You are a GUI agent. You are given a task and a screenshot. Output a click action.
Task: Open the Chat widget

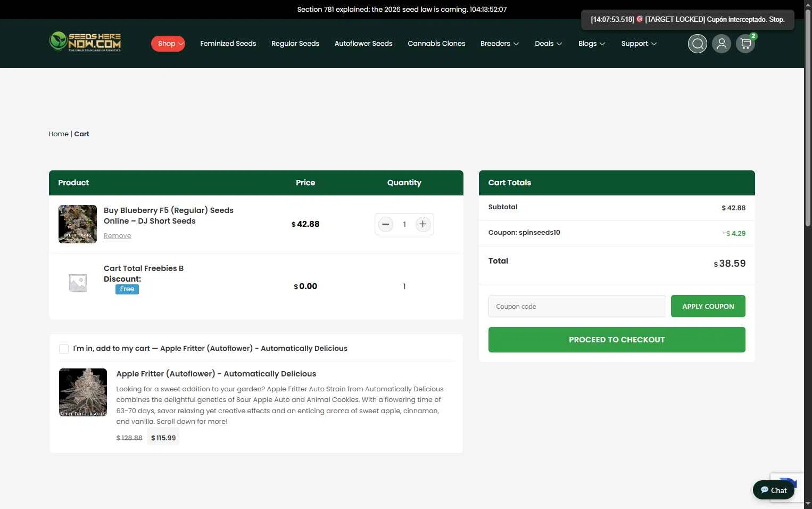tap(774, 490)
